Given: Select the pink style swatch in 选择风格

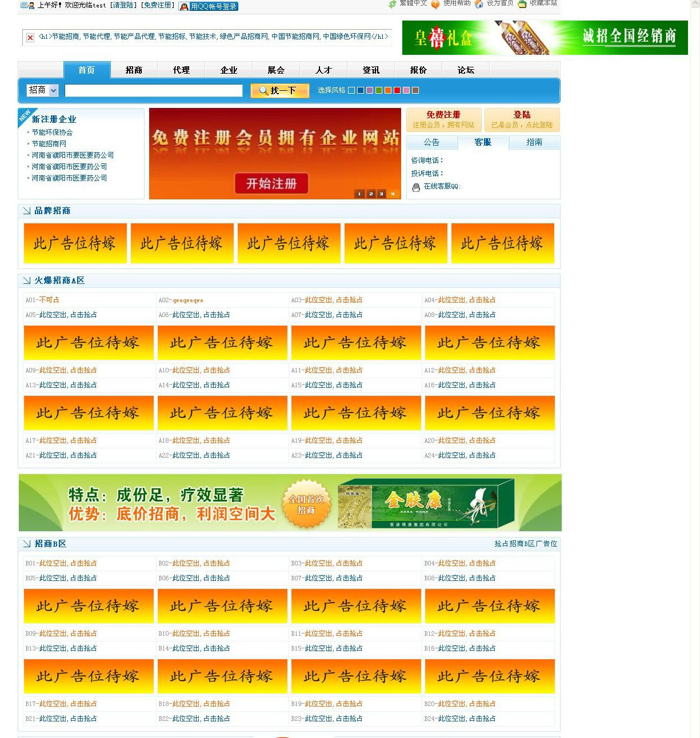Looking at the screenshot, I should pos(406,90).
